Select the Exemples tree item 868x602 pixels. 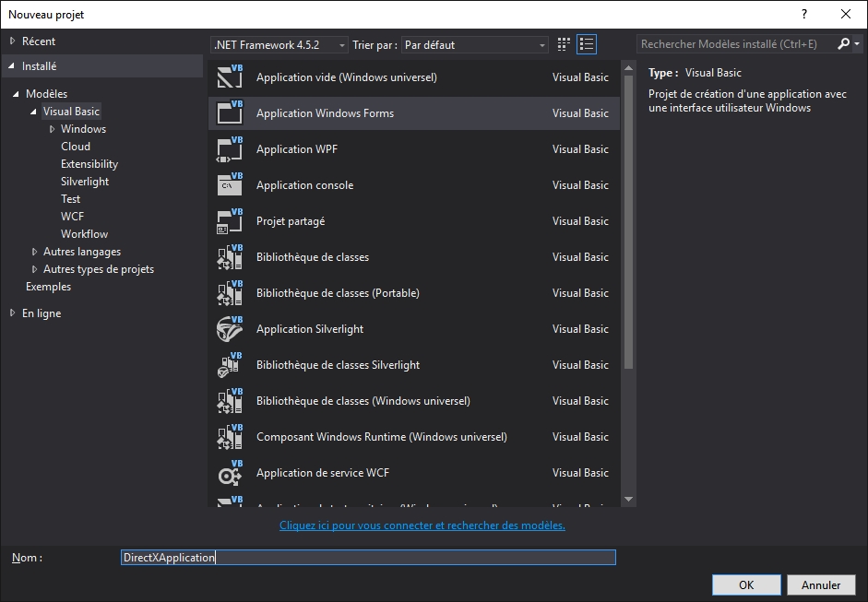coord(48,287)
